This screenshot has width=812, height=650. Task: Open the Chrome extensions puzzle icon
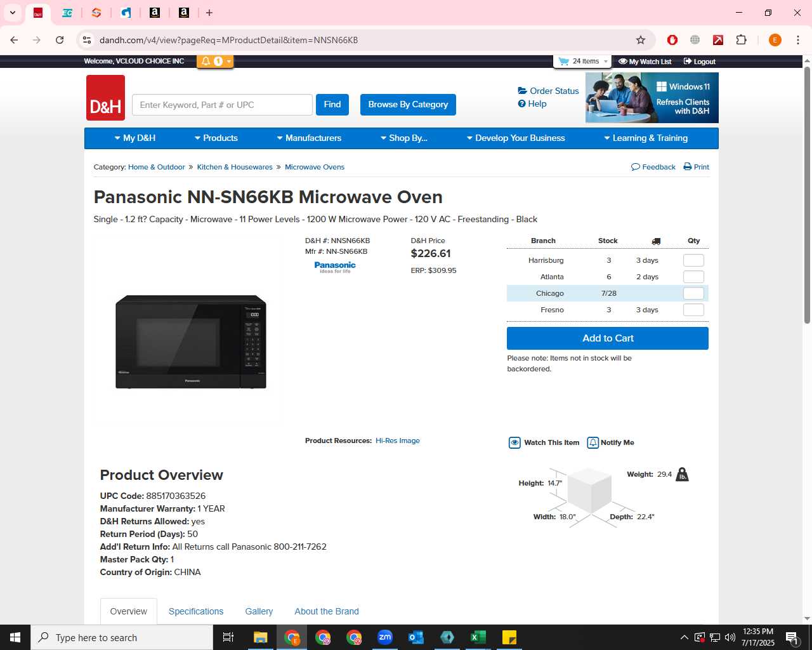coord(741,40)
